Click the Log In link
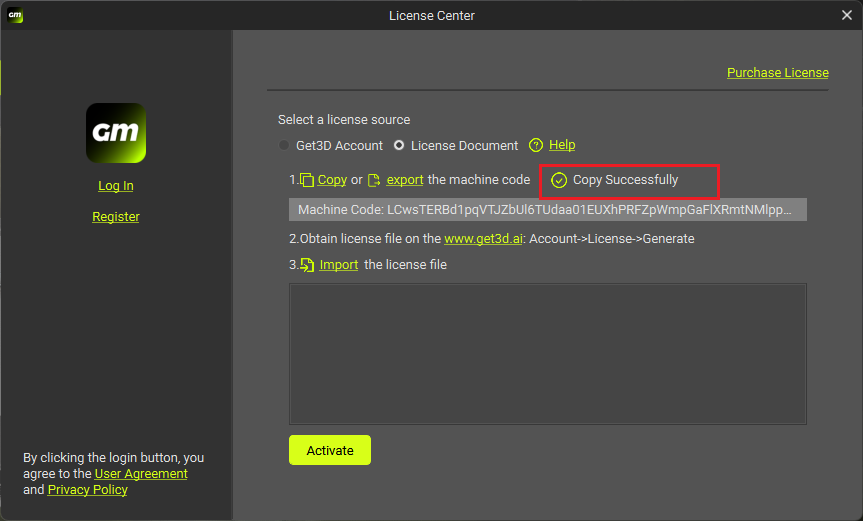 pos(116,186)
